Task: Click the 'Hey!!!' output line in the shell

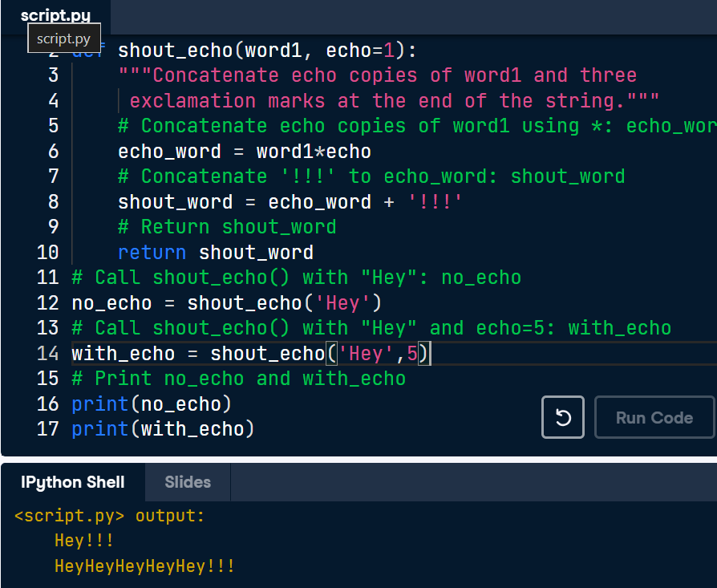Action: (83, 541)
